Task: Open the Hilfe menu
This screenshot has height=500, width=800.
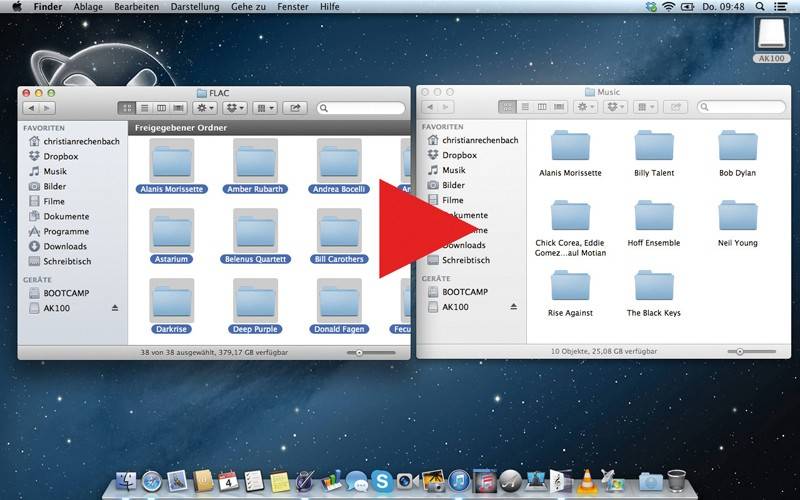Action: tap(330, 7)
